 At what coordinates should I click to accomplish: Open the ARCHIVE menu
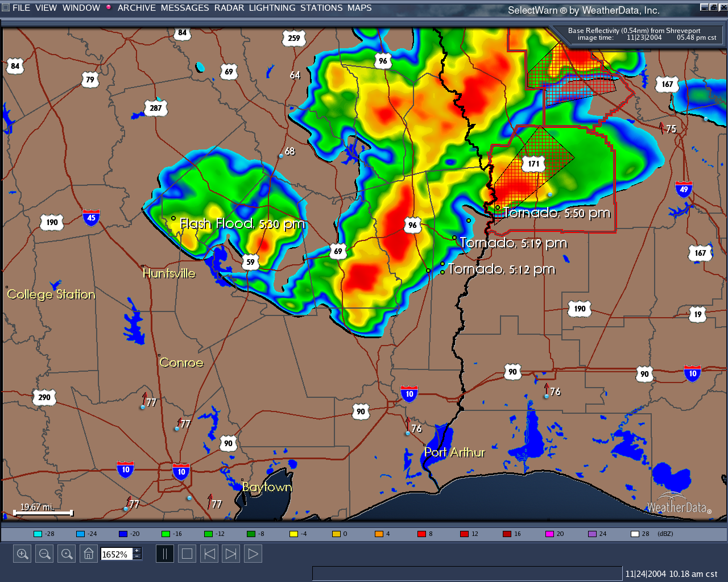point(136,8)
